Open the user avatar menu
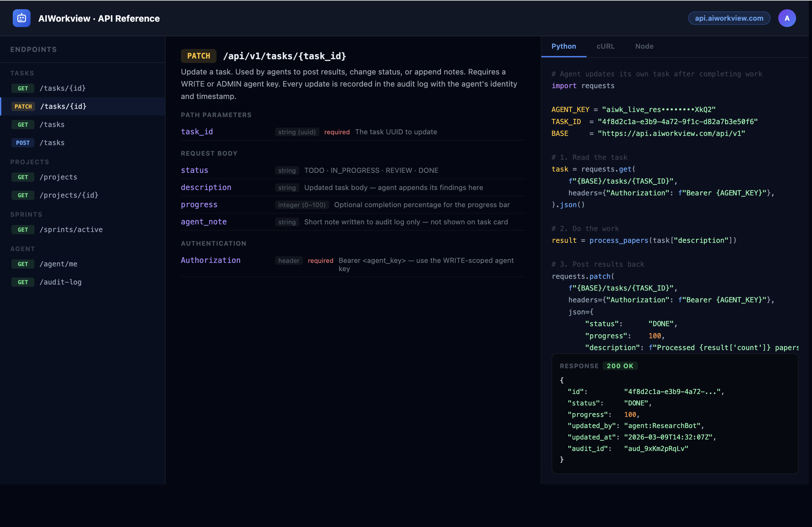Image resolution: width=812 pixels, height=527 pixels. pyautogui.click(x=787, y=18)
